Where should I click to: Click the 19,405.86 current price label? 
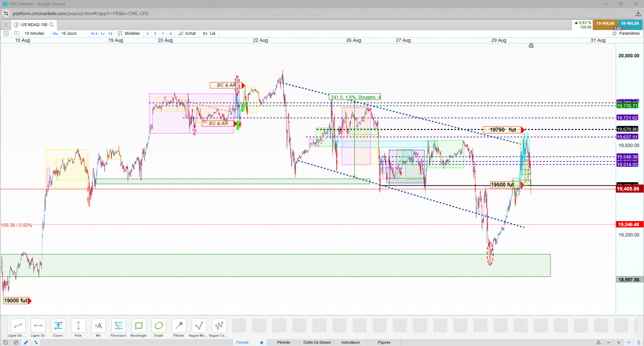[x=629, y=189]
